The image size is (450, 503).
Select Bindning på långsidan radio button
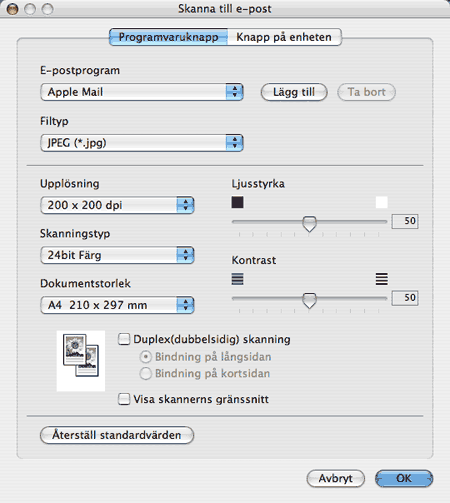coord(145,357)
